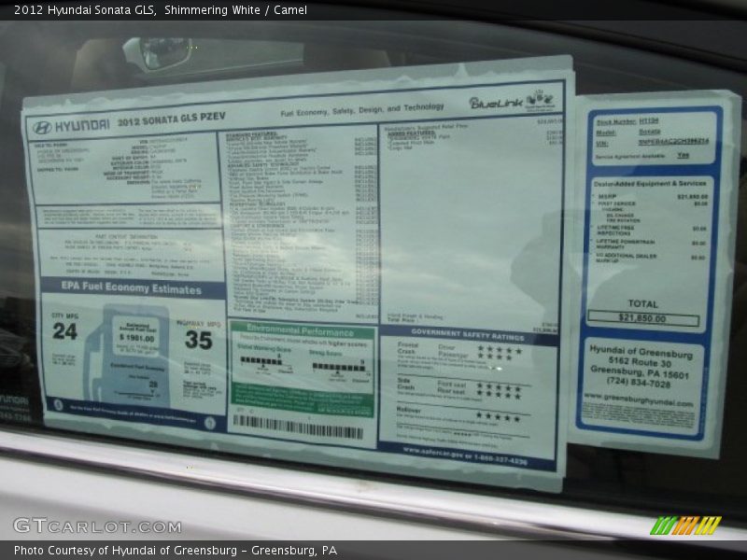Click the 'Frontal Crash' label
Image resolution: width=747 pixels, height=560 pixels.
pyautogui.click(x=407, y=347)
